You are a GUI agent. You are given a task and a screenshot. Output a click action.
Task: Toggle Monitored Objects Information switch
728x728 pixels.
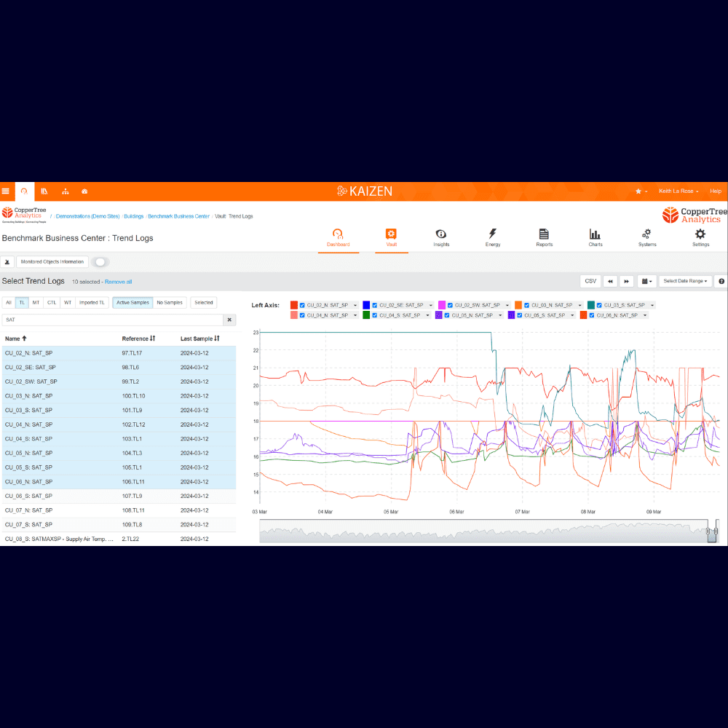(100, 262)
